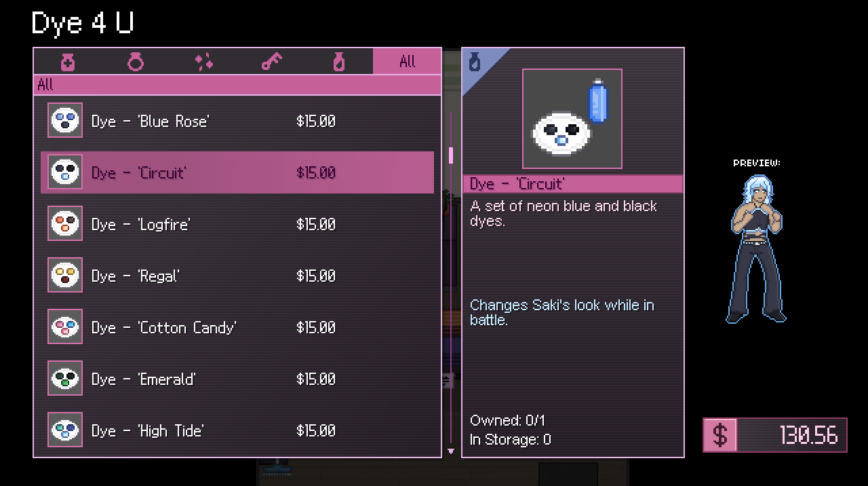Screen dimensions: 868x486
Task: Click the Blue Rose dye palette icon
Action: [x=65, y=121]
